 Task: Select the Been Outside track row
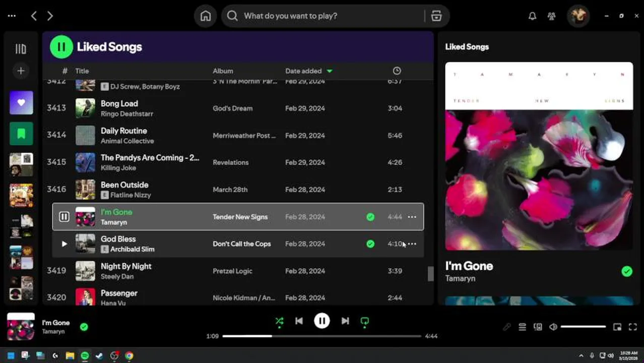click(238, 190)
